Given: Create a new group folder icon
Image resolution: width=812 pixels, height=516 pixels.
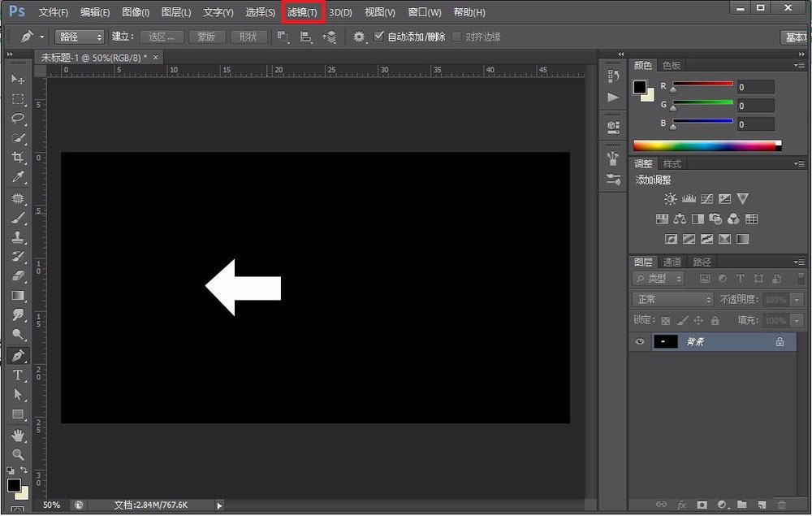Looking at the screenshot, I should point(741,504).
